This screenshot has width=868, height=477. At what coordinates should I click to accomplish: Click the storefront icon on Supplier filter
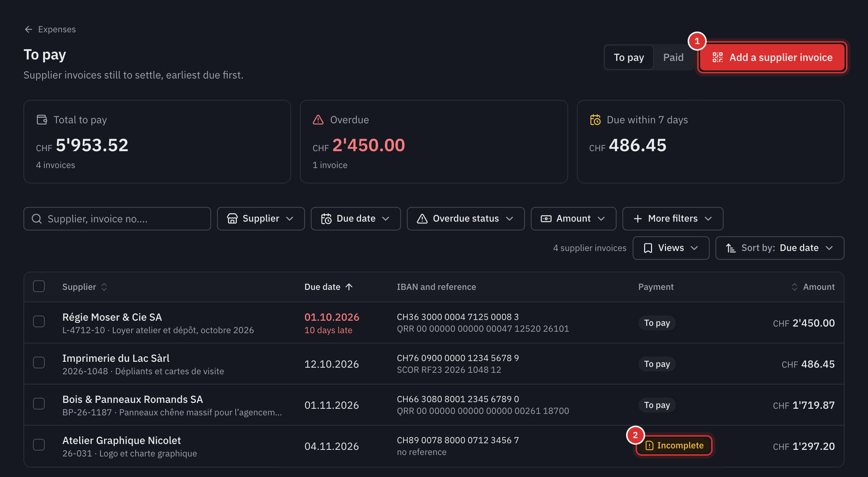click(232, 218)
